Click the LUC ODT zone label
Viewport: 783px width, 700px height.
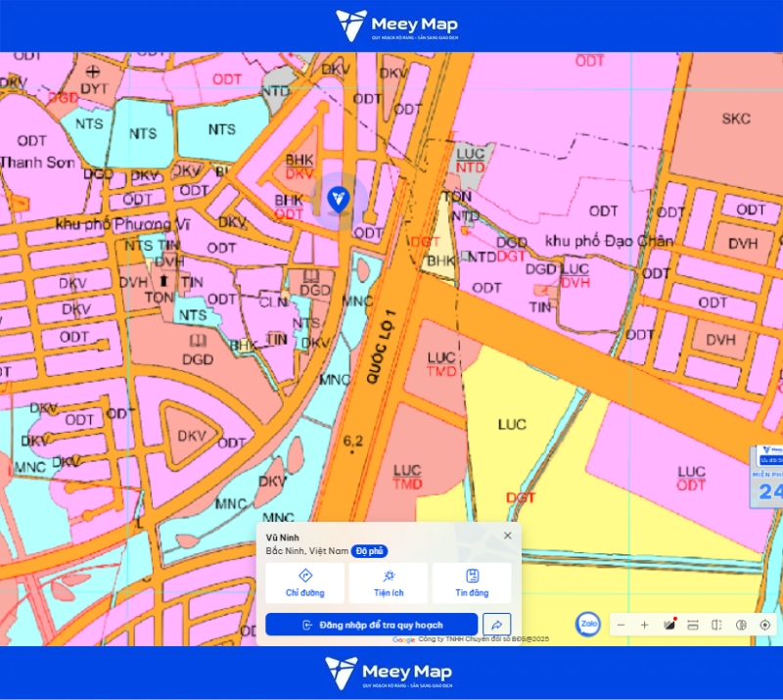click(x=691, y=478)
